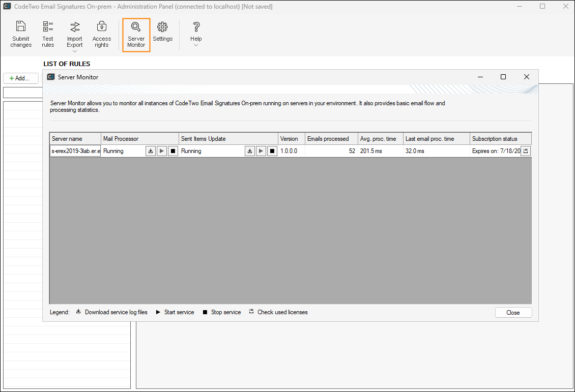Close the Server Monitor dialog
575x392 pixels.
click(513, 312)
